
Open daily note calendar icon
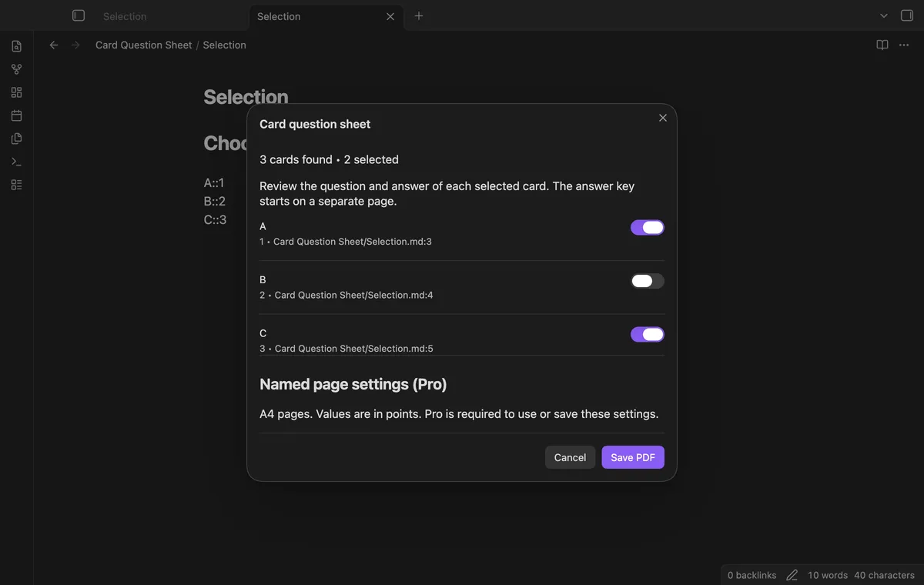[17, 115]
